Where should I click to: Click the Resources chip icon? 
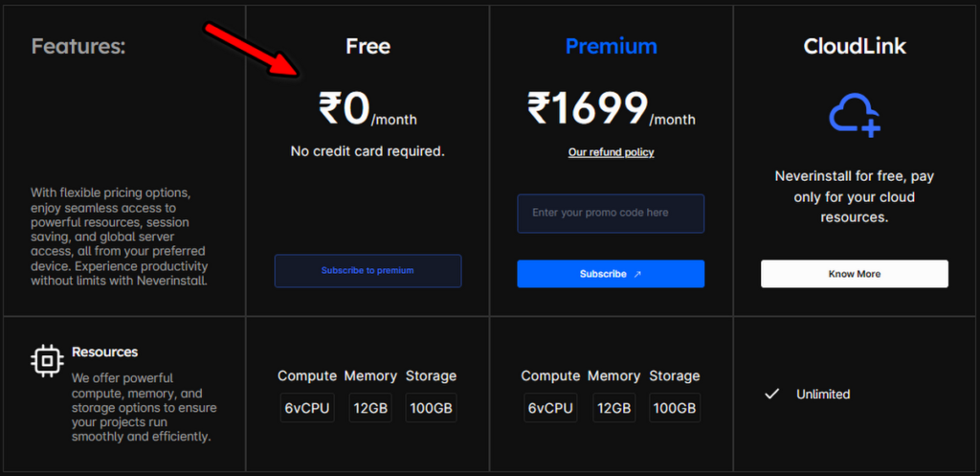coord(47,360)
